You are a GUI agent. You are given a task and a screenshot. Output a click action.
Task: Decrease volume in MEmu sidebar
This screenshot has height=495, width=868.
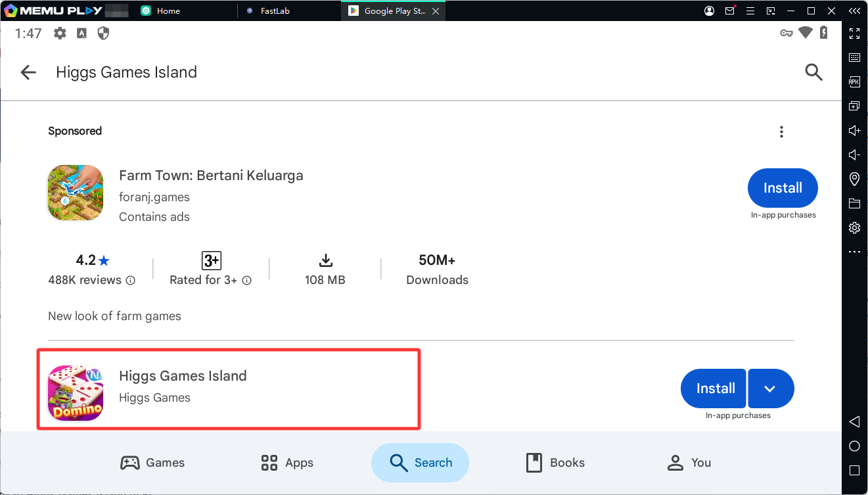(854, 155)
